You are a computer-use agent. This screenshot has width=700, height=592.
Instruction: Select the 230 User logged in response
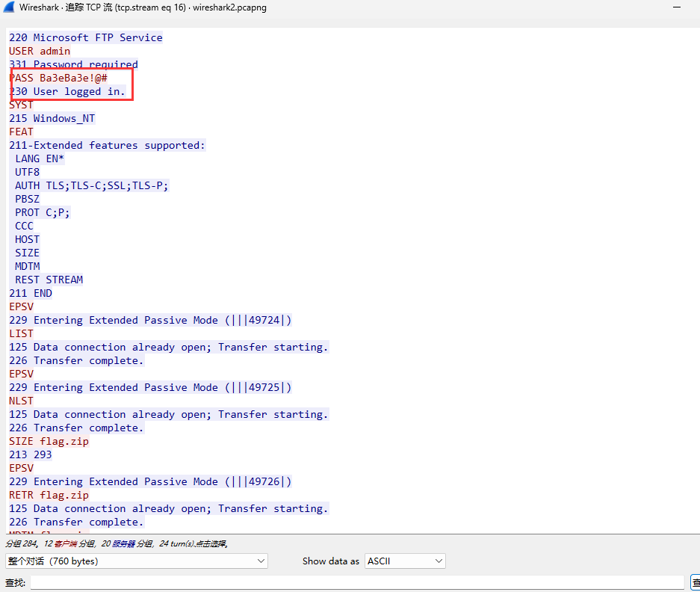click(x=67, y=91)
